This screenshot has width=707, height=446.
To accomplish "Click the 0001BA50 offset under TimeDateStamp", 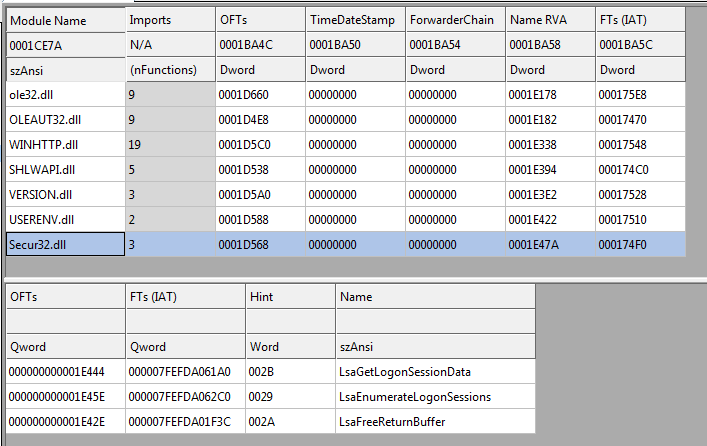I will (x=355, y=45).
